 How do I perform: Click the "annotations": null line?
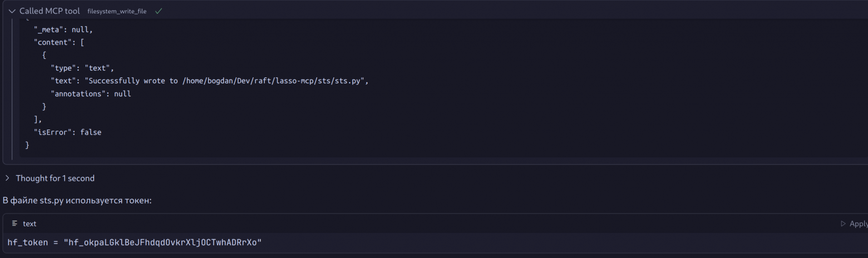point(91,94)
